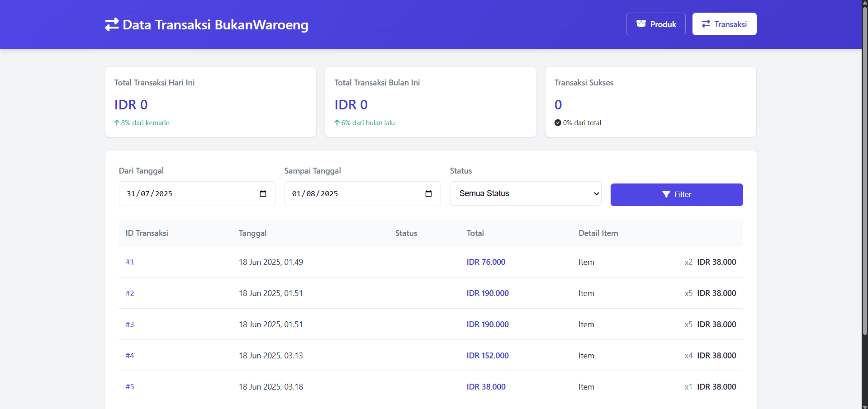The image size is (868, 409).
Task: Click the x4 quantity in row #4
Action: (688, 356)
